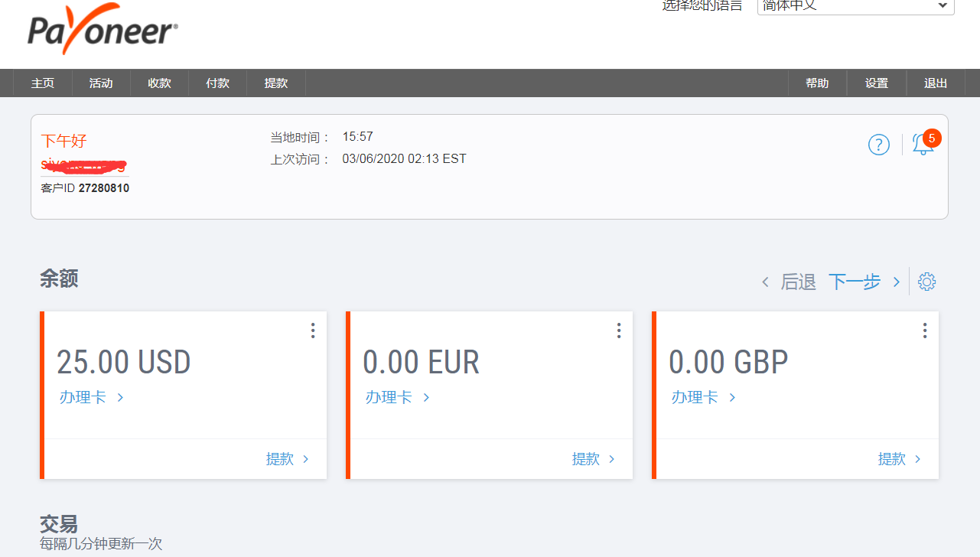Viewport: 980px width, 557px height.
Task: Click the local time 15:57
Action: click(x=357, y=137)
